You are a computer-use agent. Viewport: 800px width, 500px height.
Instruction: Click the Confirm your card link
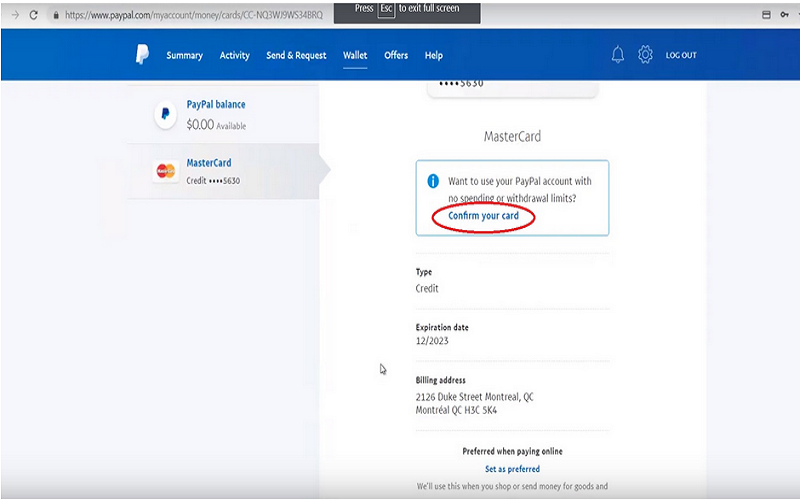coord(483,216)
